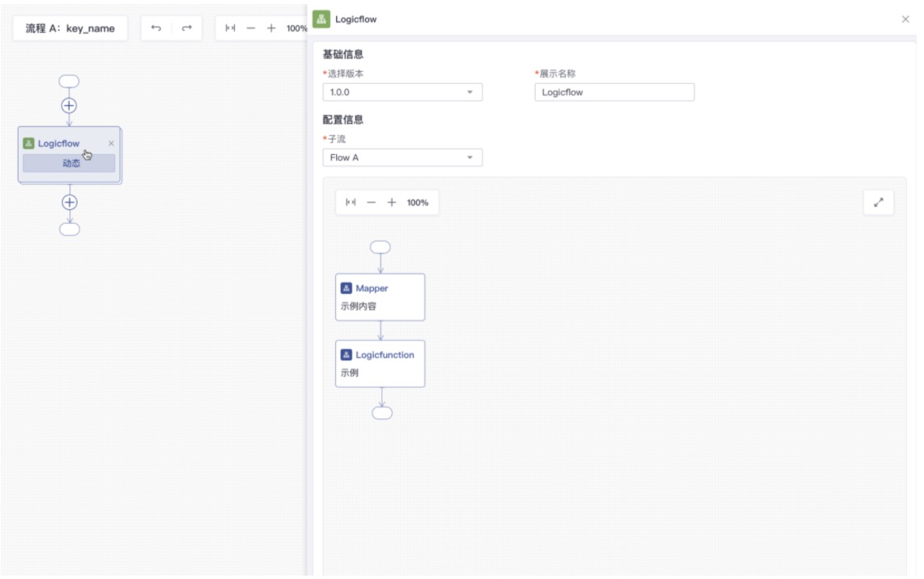Viewport: 924px width, 579px height.
Task: Zoom out the main canvas with minus
Action: tap(251, 28)
